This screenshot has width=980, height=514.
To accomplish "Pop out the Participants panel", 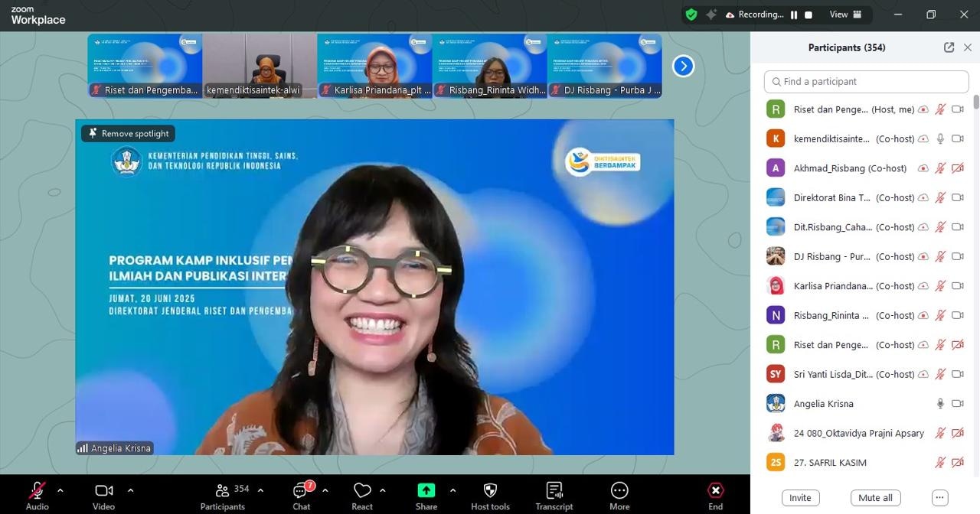I will [949, 47].
